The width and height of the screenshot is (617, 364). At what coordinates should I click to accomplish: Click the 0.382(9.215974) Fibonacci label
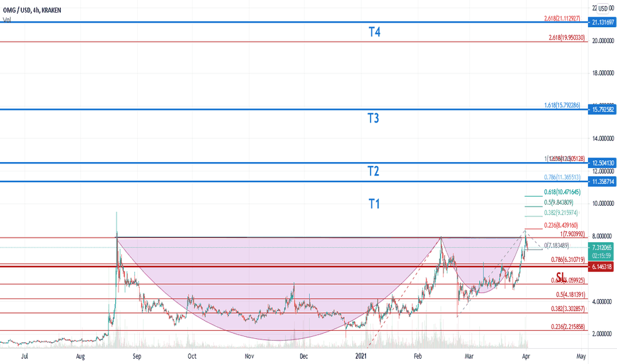[x=561, y=212]
